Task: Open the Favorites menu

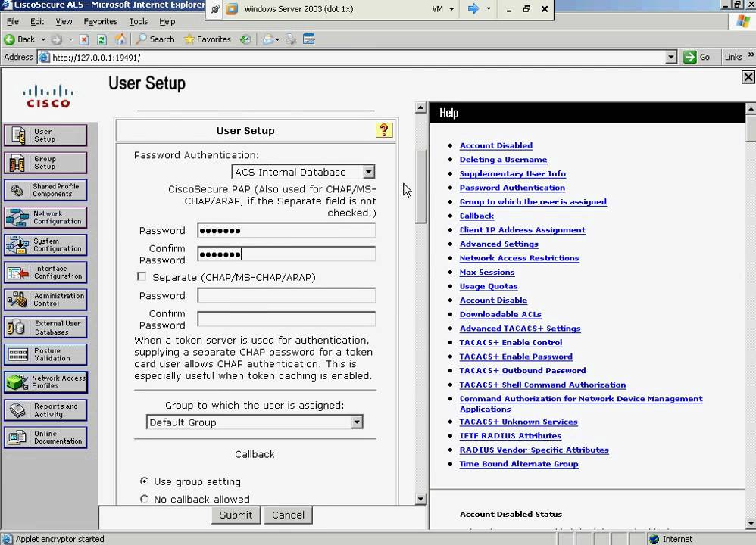Action: (x=100, y=22)
